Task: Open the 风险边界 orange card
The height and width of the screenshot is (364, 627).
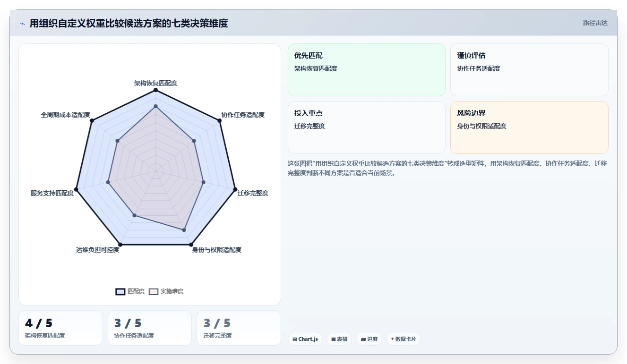Action: [x=529, y=127]
